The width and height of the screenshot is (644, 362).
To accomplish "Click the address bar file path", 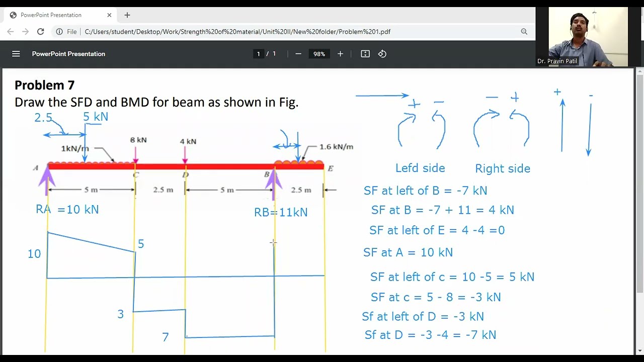I will tap(237, 31).
